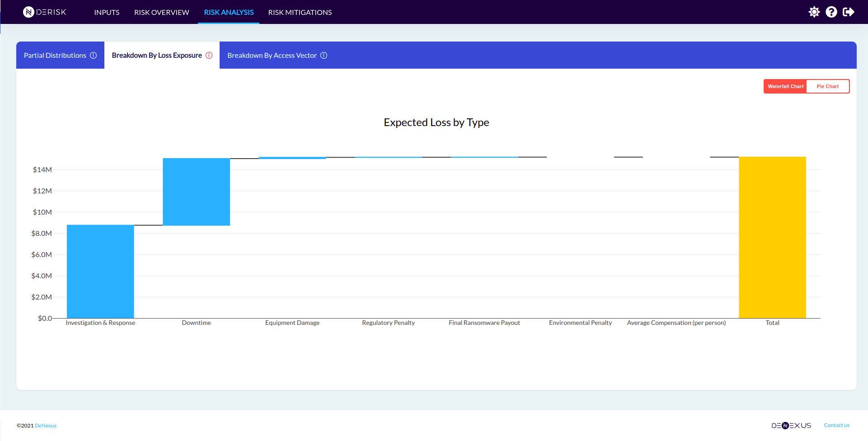Go to Risk Overview page
Screen dimensions: 868x441
pyautogui.click(x=161, y=12)
